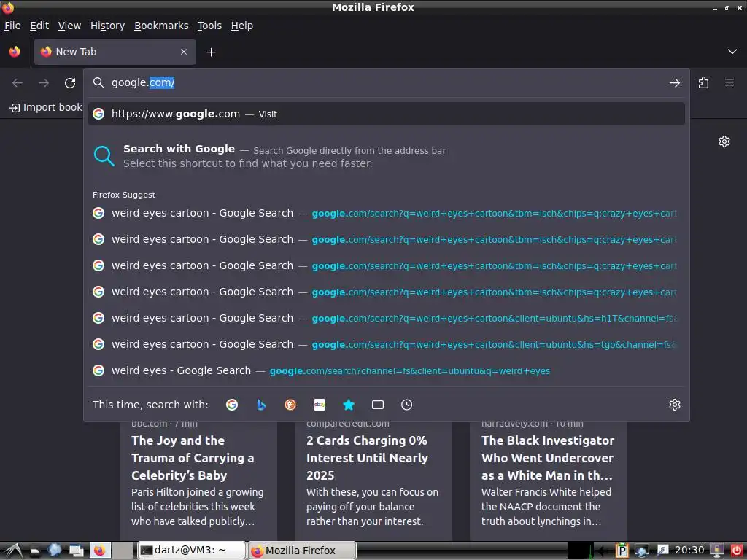Open the 'weird eyes - Google Search' suggestion
This screenshot has height=560, width=747.
tap(387, 370)
